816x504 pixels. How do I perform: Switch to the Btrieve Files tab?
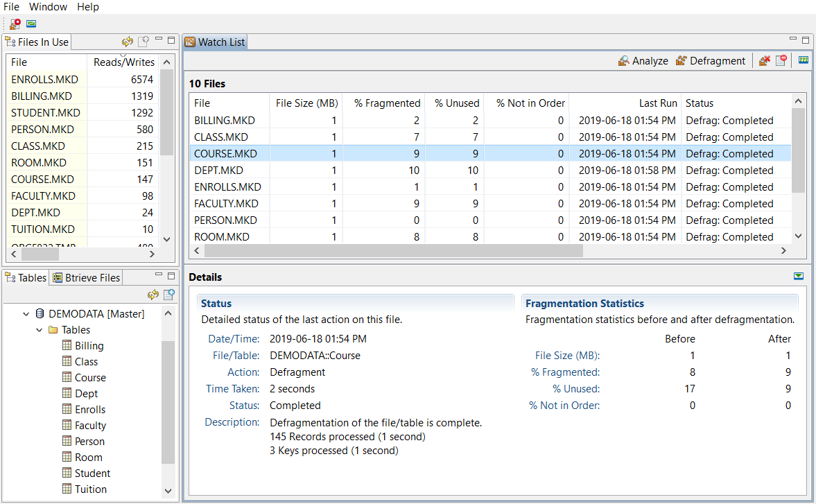coord(87,278)
